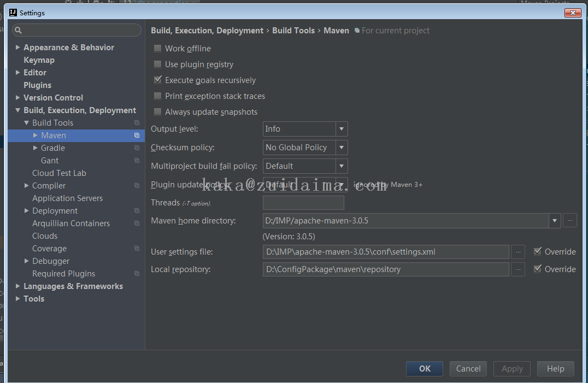The image size is (588, 383).
Task: Browse for Local repository with ellipsis
Action: (x=518, y=269)
